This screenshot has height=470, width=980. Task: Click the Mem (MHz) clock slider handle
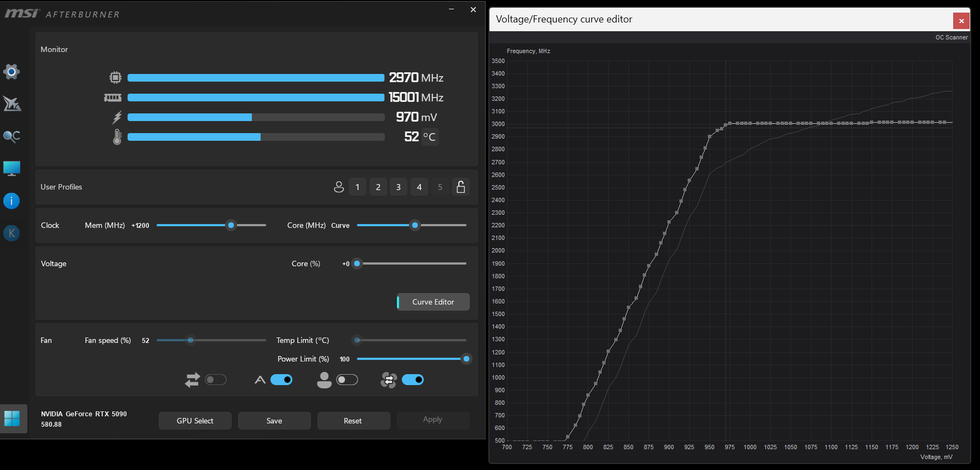[x=231, y=225]
